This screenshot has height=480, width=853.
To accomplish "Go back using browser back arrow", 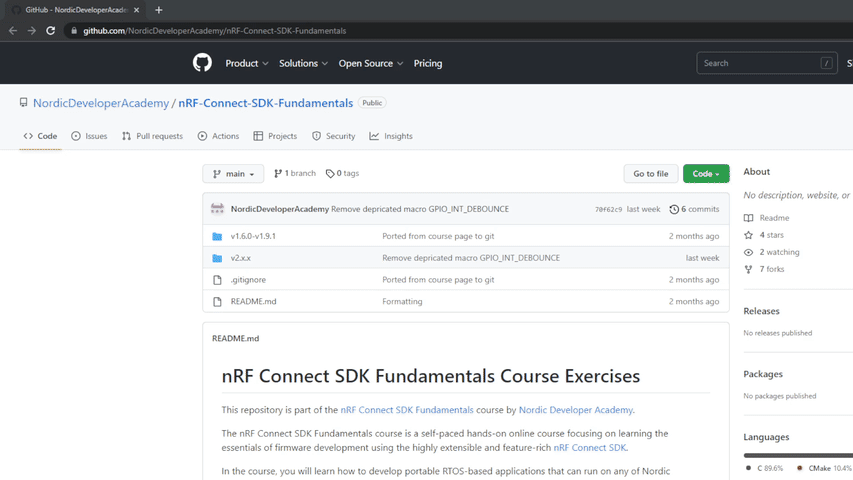I will click(x=13, y=30).
